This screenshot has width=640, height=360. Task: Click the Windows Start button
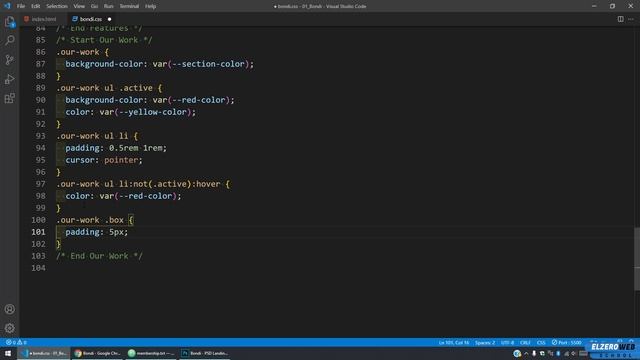[x=8, y=353]
